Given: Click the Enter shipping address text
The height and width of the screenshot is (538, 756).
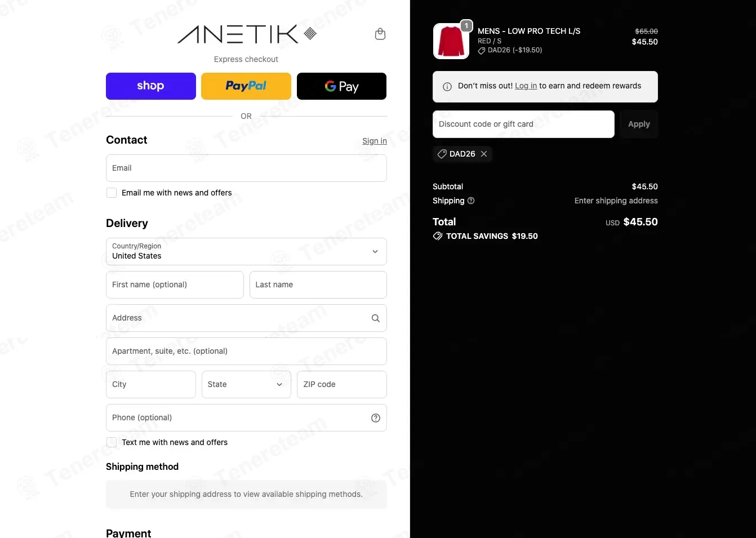Looking at the screenshot, I should [616, 201].
